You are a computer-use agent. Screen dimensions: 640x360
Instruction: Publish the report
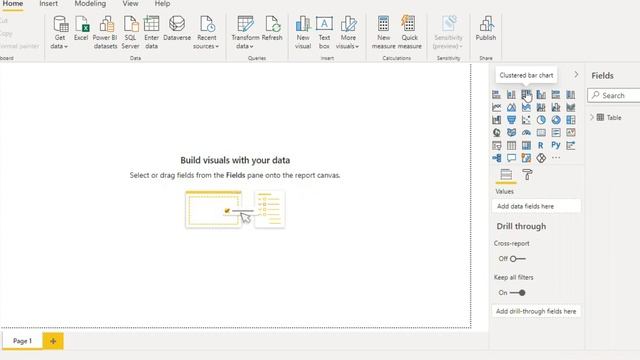486,28
